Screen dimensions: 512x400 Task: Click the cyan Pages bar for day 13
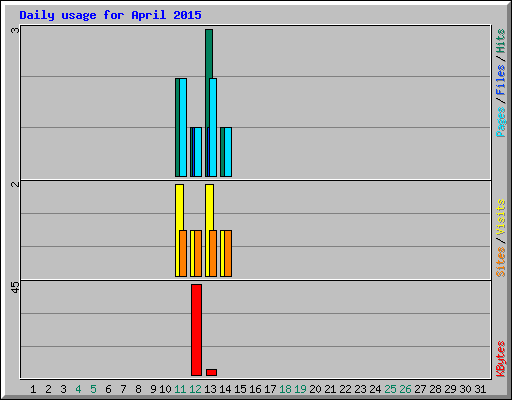pos(213,127)
